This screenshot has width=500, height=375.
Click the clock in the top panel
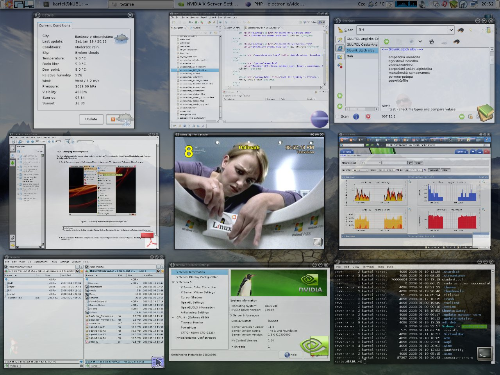[487, 4]
